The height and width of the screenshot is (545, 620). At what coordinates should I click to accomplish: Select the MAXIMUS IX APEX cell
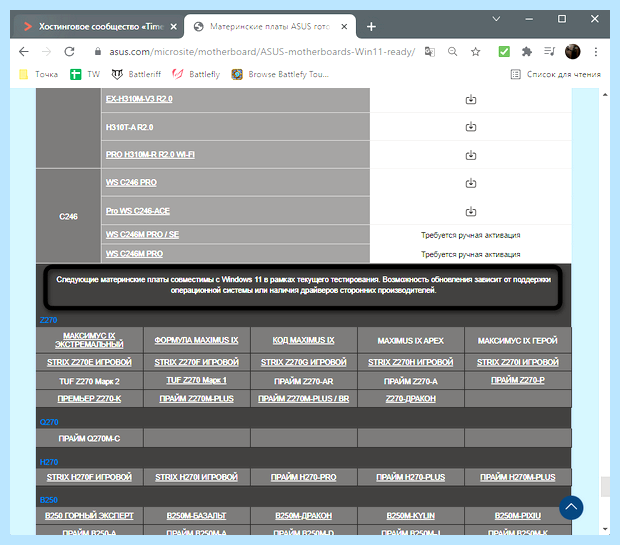coord(410,340)
